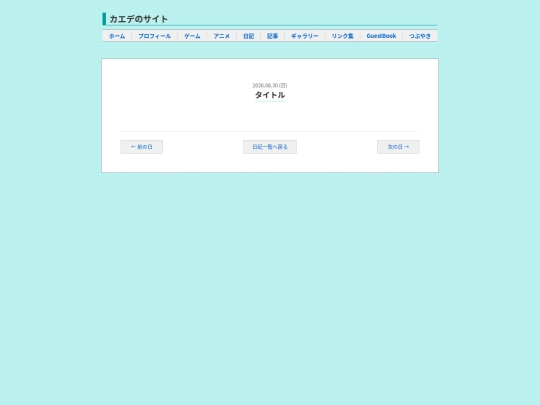This screenshot has height=405, width=540.
Task: Go to next day with 次の日 →
Action: pyautogui.click(x=398, y=147)
